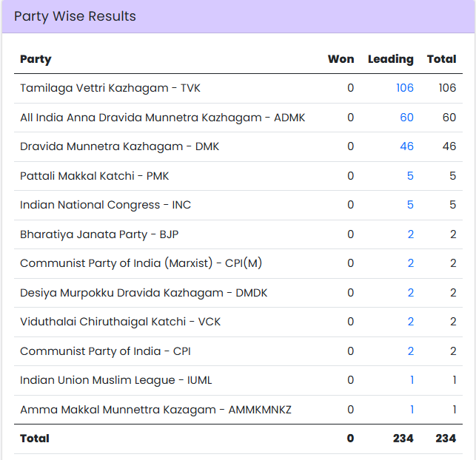
Task: Click overall won total 0
Action: click(x=351, y=439)
